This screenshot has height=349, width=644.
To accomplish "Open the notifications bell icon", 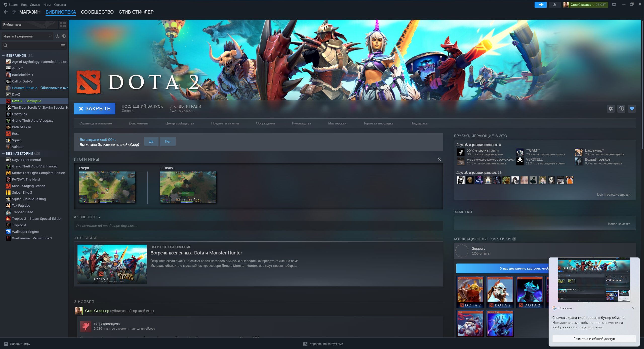I will tap(555, 4).
